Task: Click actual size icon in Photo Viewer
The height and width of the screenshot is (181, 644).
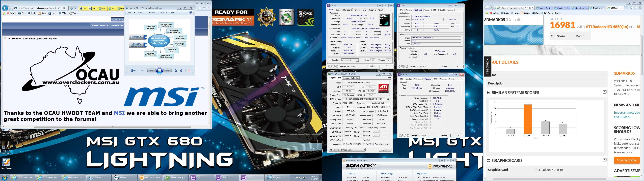Action: pyautogui.click(x=142, y=71)
